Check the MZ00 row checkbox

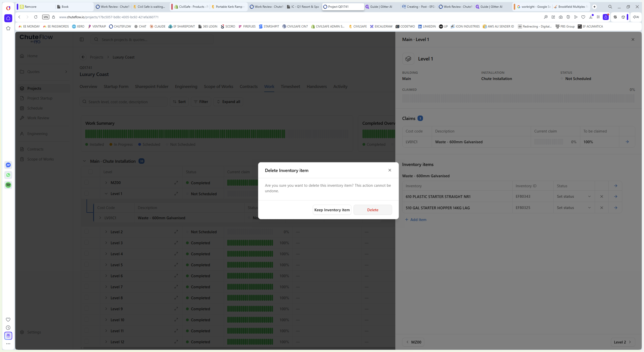point(86,182)
